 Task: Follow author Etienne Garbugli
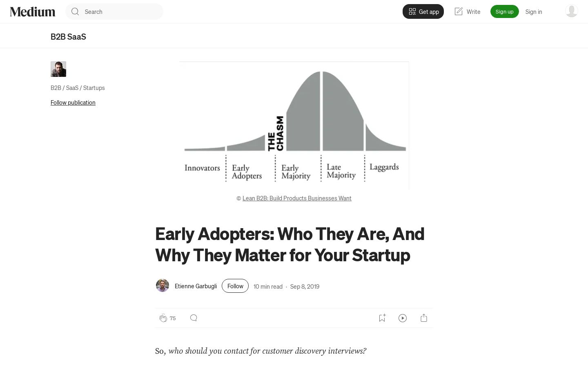pyautogui.click(x=235, y=286)
